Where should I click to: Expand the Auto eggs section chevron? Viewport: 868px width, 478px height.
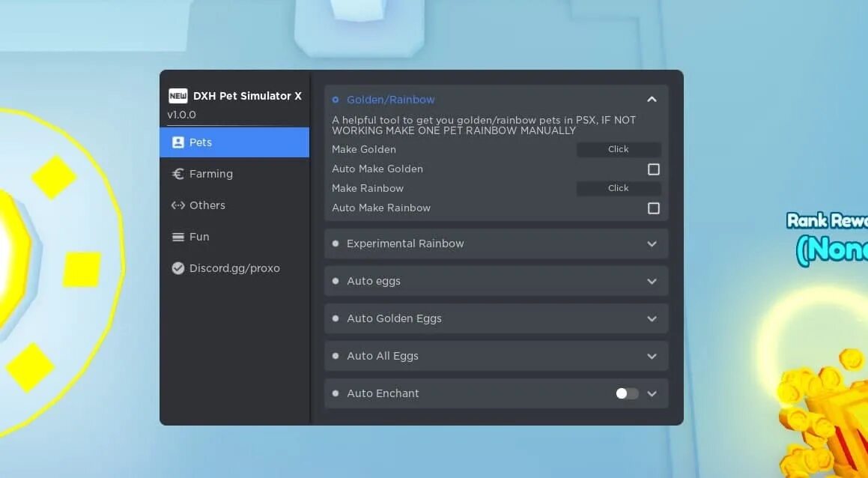tap(652, 282)
